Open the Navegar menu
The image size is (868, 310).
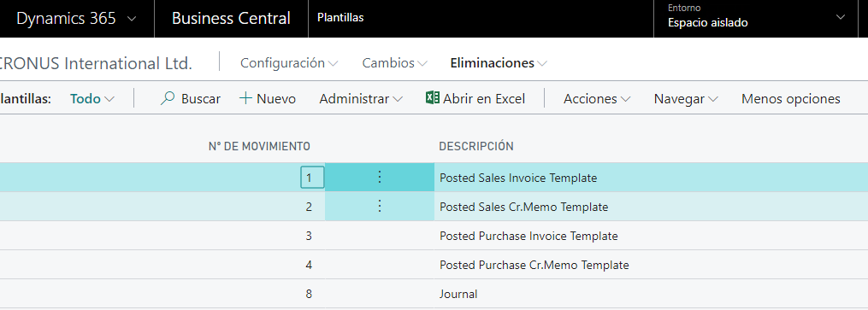(x=686, y=99)
